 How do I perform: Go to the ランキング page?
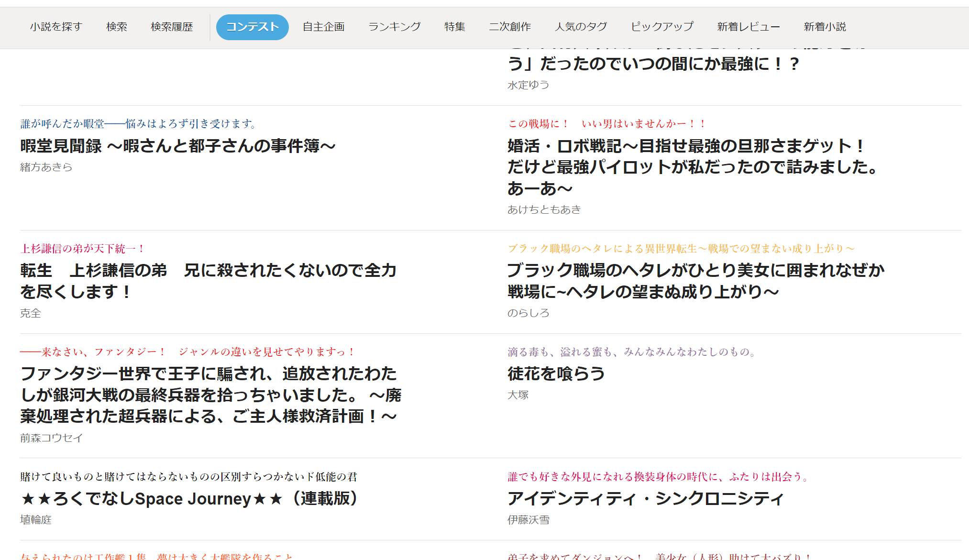[x=394, y=27]
